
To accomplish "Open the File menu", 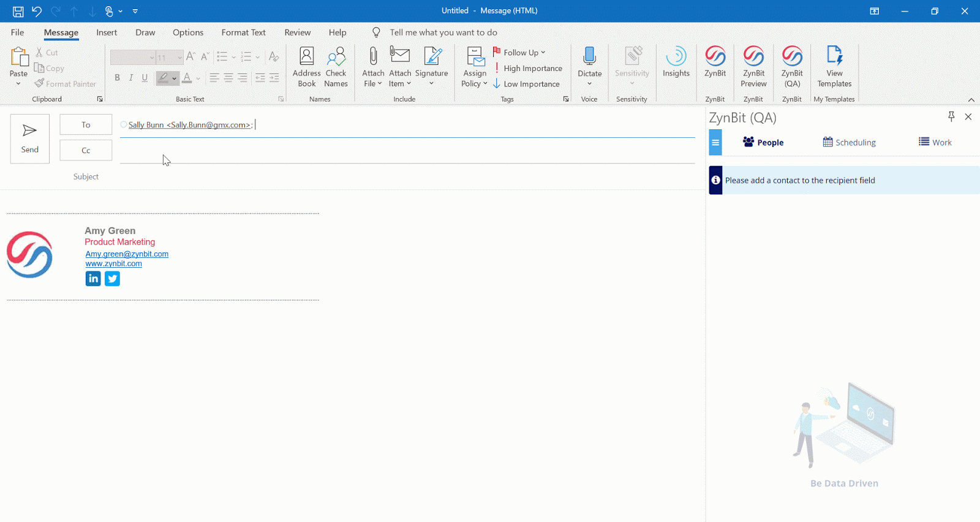I will [x=18, y=32].
